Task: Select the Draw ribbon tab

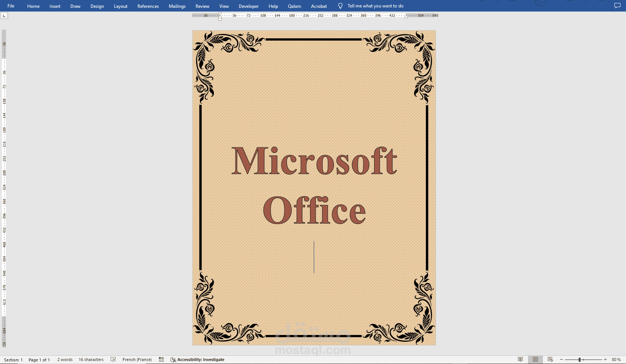Action: click(x=75, y=6)
